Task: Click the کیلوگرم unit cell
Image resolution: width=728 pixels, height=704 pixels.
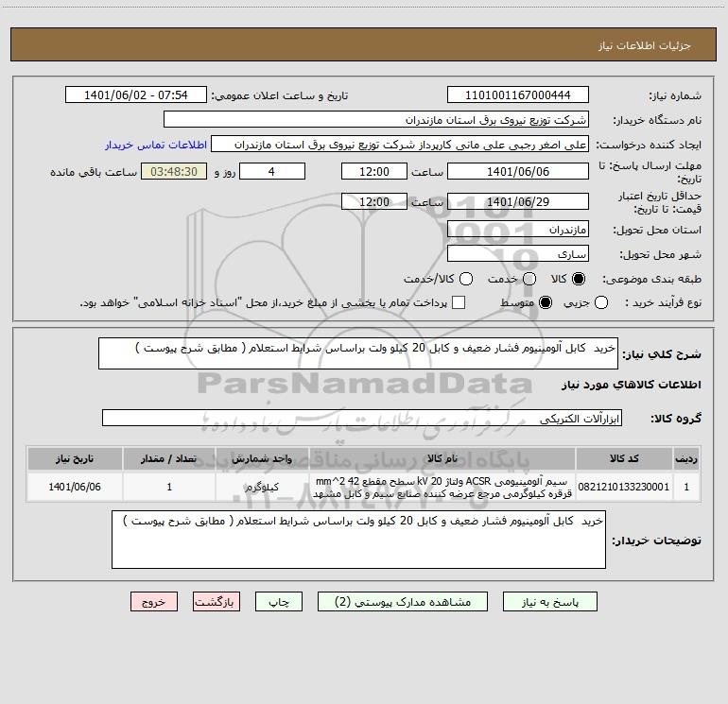Action: [x=262, y=487]
